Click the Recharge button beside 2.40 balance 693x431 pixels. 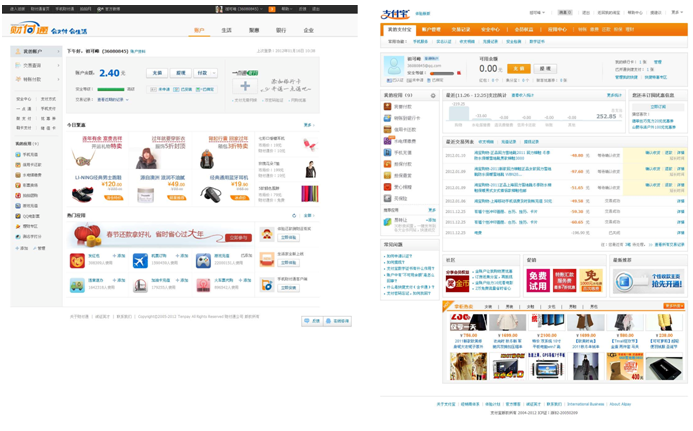click(x=157, y=73)
